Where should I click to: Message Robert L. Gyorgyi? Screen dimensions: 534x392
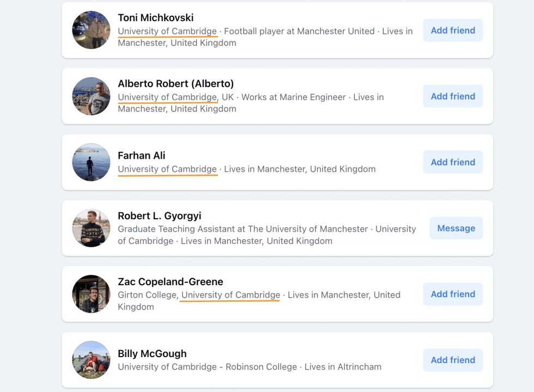pyautogui.click(x=456, y=228)
